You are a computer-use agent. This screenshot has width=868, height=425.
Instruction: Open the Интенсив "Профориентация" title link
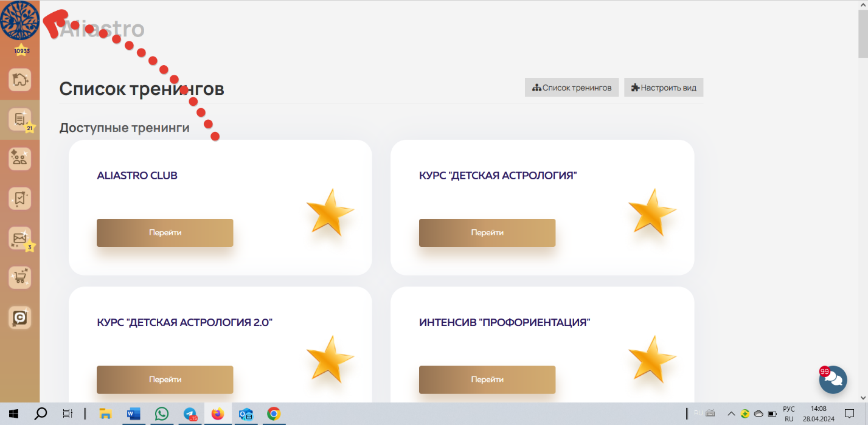coord(504,322)
